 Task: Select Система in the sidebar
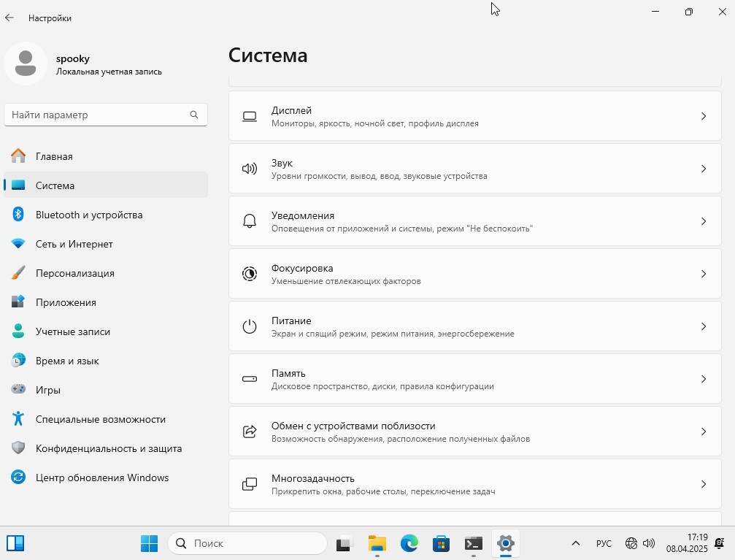coord(105,185)
